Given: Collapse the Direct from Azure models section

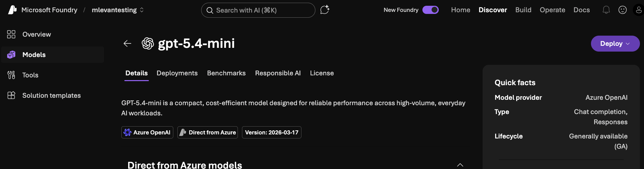Looking at the screenshot, I should tap(460, 165).
